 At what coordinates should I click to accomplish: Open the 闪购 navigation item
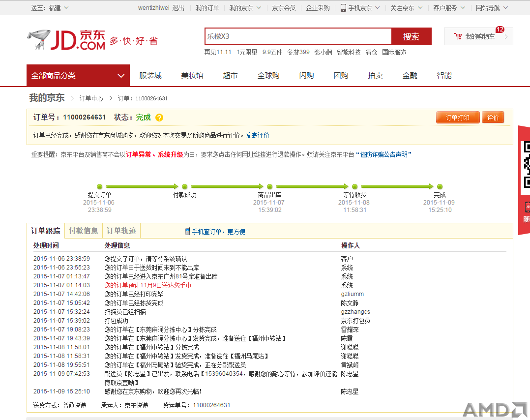pos(306,75)
